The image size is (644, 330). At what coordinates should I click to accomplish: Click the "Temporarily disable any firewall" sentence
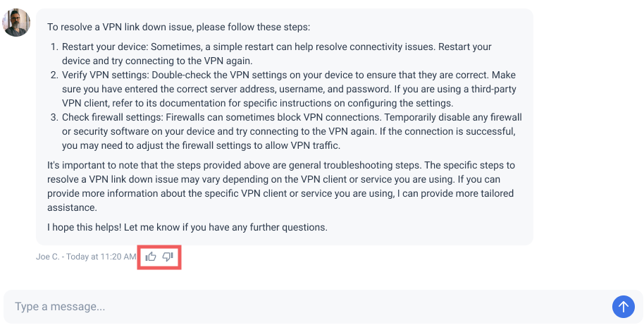coord(292,125)
